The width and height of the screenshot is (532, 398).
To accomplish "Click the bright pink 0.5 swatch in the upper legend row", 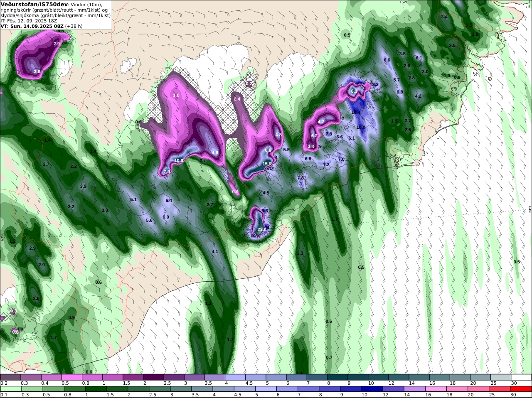I will tap(71, 377).
